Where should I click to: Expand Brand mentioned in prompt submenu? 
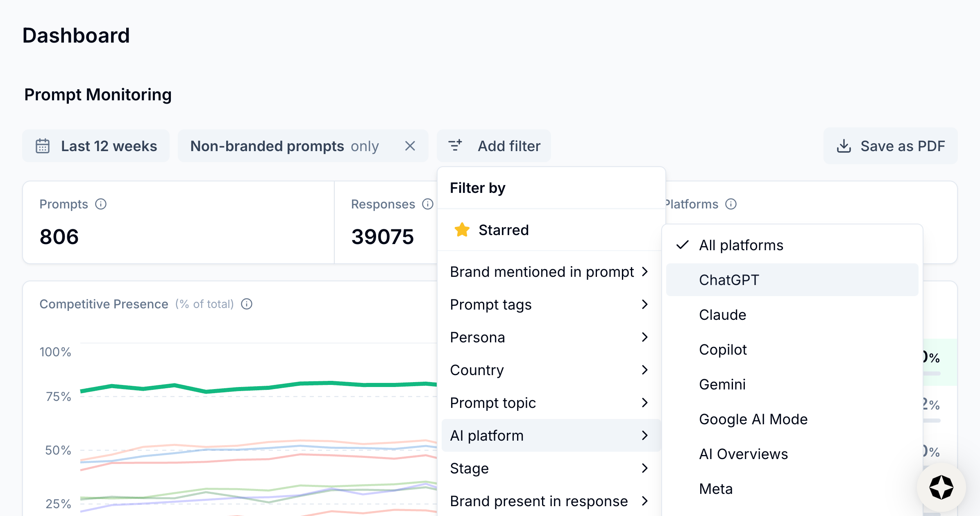[x=549, y=272]
